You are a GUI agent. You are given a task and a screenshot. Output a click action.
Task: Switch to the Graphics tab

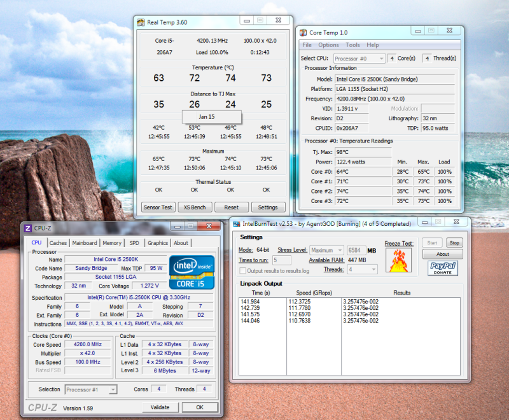158,243
